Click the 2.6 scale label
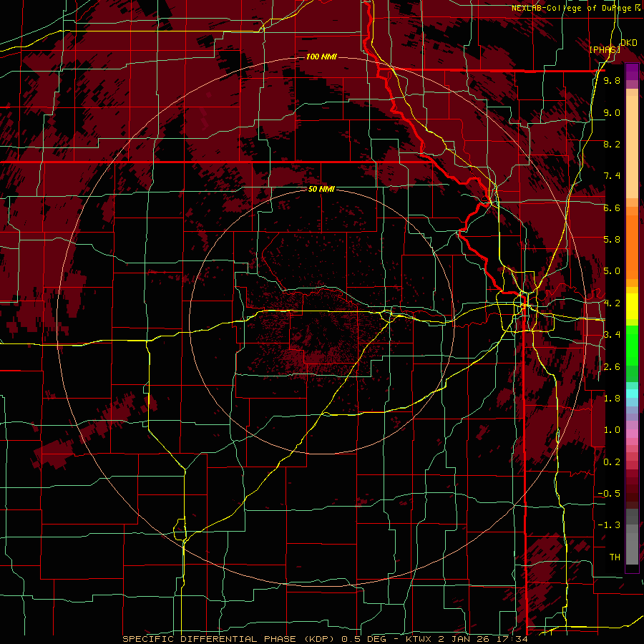The image size is (644, 644). pos(612,367)
